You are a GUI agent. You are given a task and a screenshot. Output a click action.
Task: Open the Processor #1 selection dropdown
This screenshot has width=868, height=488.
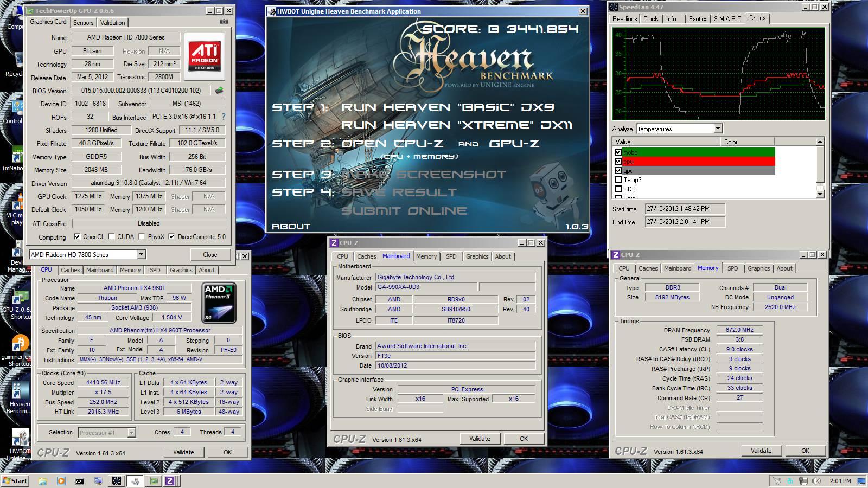click(x=131, y=432)
